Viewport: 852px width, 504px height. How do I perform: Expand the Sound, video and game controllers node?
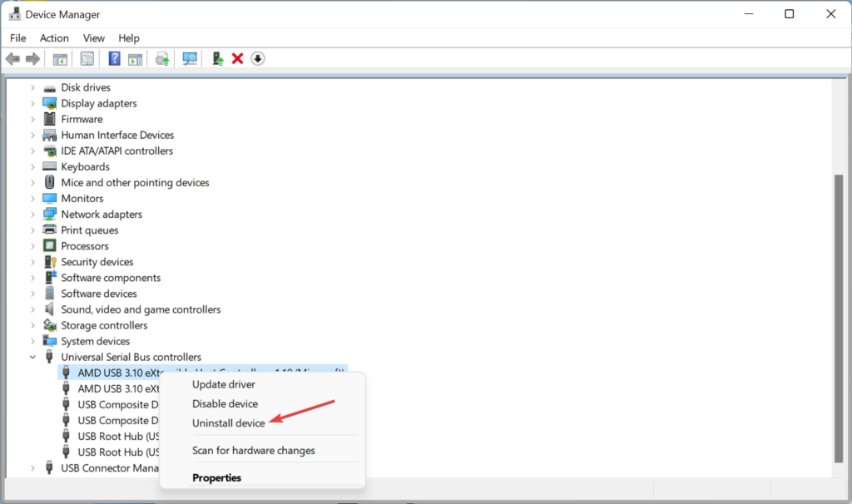coord(32,309)
